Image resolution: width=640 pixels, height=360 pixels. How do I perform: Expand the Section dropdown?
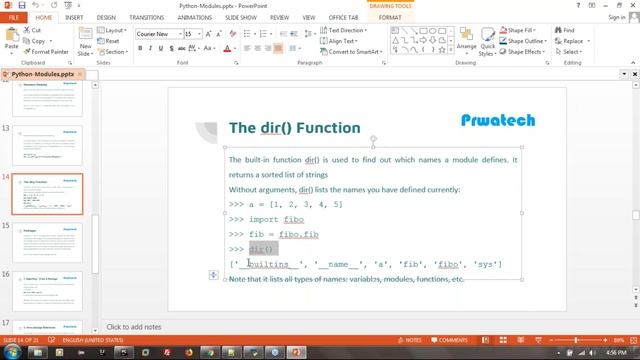(113, 52)
